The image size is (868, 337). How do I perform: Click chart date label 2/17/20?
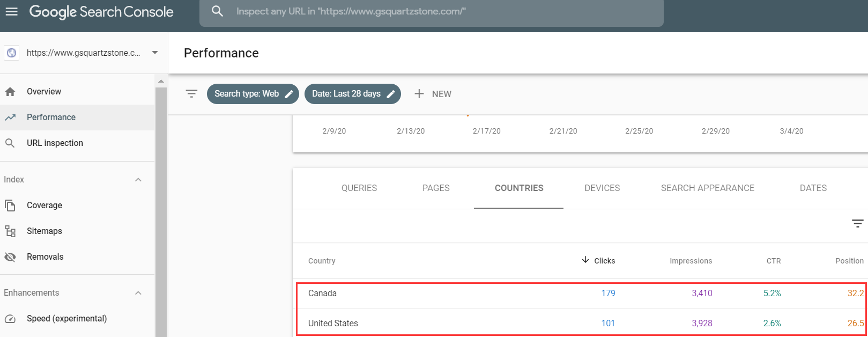point(487,131)
